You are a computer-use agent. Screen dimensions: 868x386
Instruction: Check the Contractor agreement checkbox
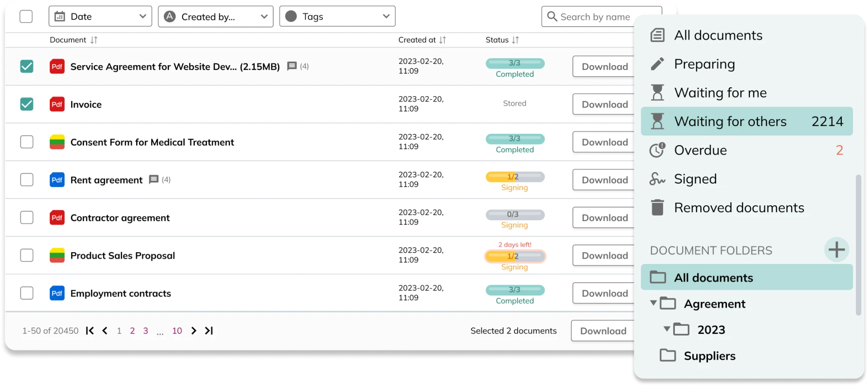tap(27, 217)
